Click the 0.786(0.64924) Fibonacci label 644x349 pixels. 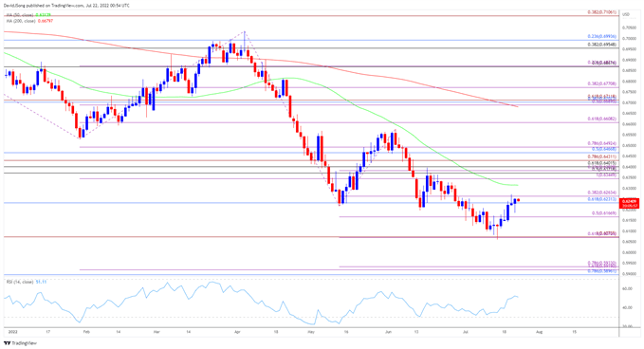pyautogui.click(x=601, y=143)
